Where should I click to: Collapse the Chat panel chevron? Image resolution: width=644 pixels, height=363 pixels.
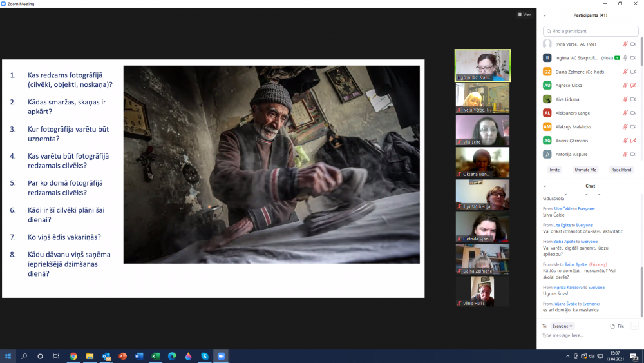544,186
